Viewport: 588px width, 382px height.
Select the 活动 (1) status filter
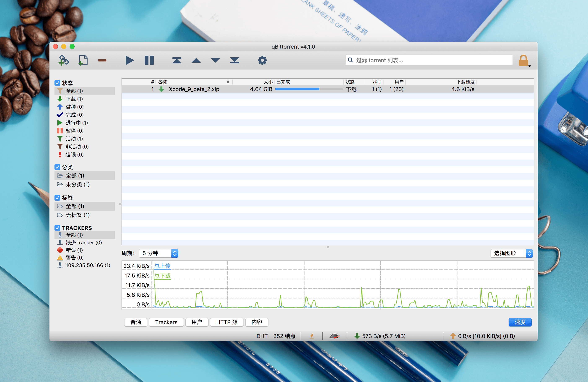84,138
